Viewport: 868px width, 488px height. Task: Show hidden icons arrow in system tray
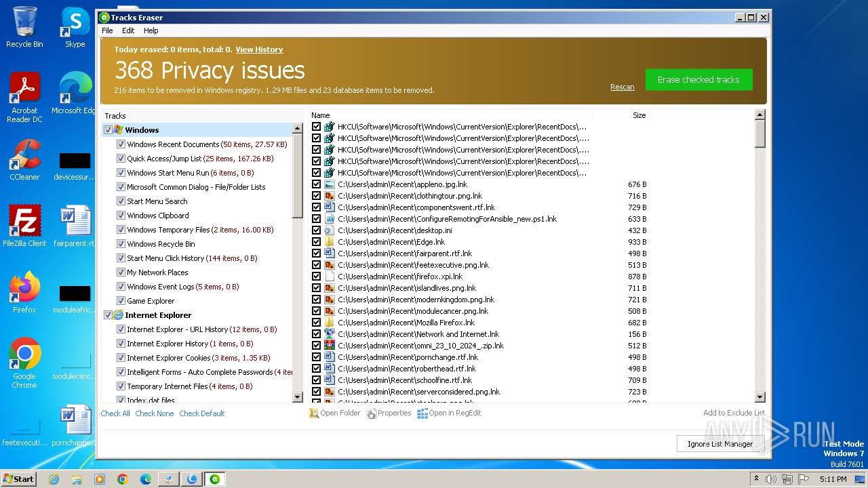(x=755, y=479)
